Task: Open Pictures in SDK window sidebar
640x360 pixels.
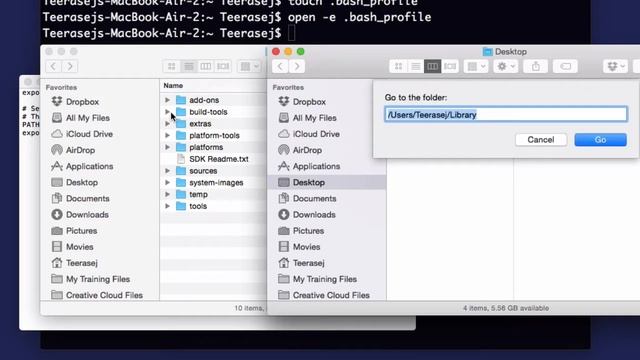Action: [x=74, y=231]
